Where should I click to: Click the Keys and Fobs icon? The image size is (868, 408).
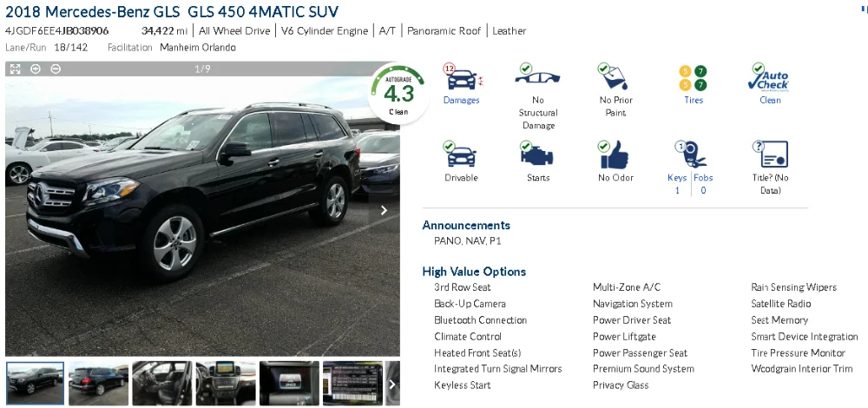[690, 154]
